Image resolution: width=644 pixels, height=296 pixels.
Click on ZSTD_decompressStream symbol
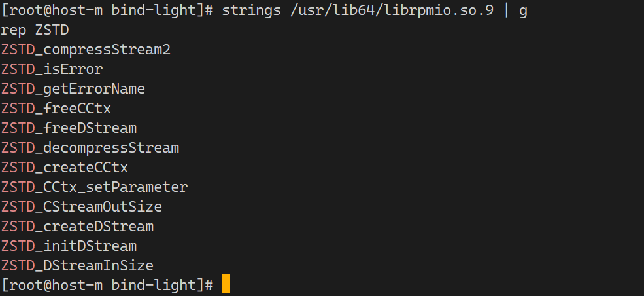click(x=90, y=148)
